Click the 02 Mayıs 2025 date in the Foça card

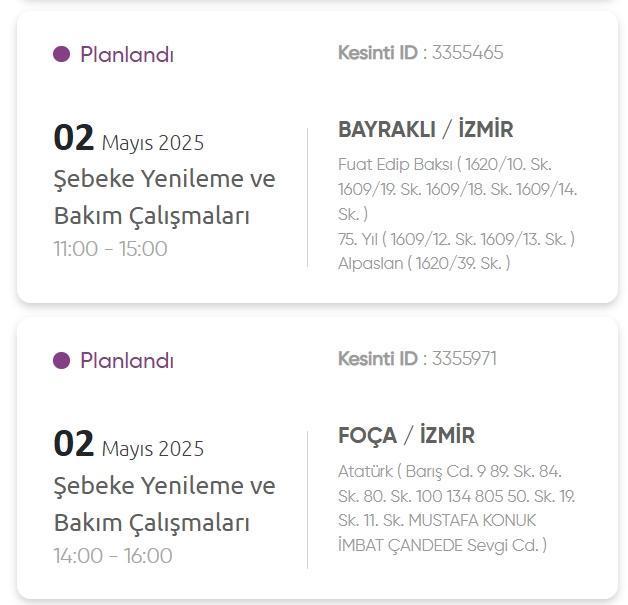tap(129, 444)
